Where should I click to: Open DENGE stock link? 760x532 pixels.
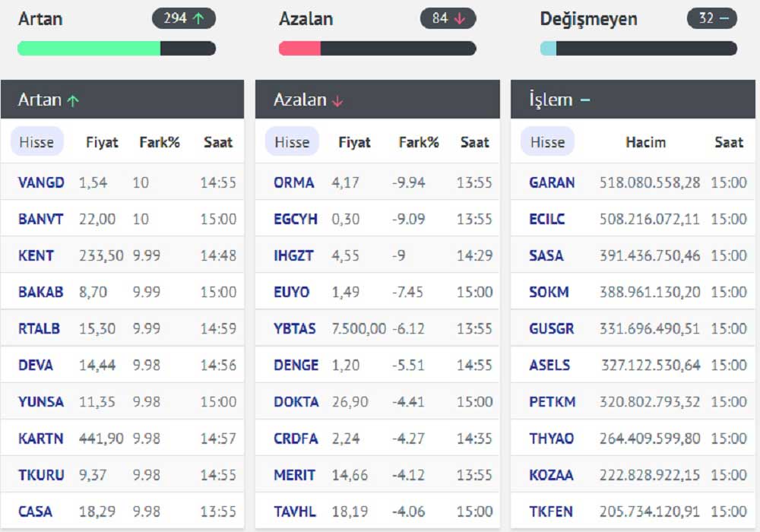tap(296, 366)
